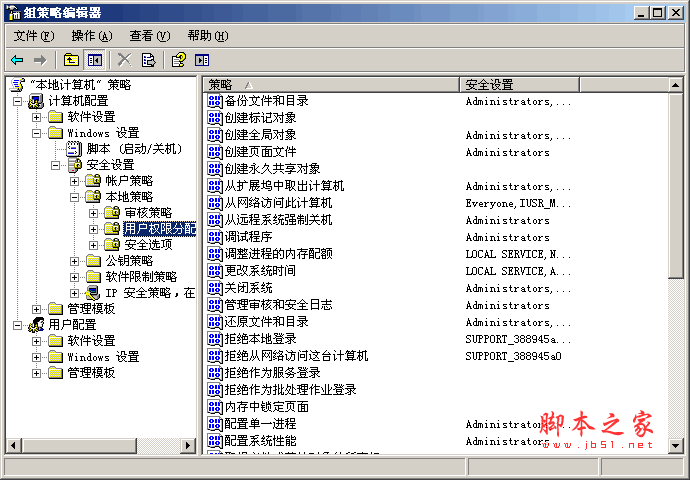The height and width of the screenshot is (480, 690).
Task: Collapse the 本地策略 tree node
Action: tap(75, 197)
